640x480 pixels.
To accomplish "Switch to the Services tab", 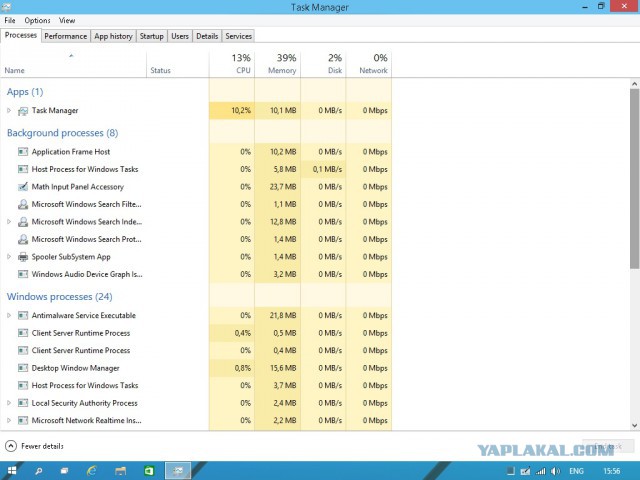I will pos(238,36).
